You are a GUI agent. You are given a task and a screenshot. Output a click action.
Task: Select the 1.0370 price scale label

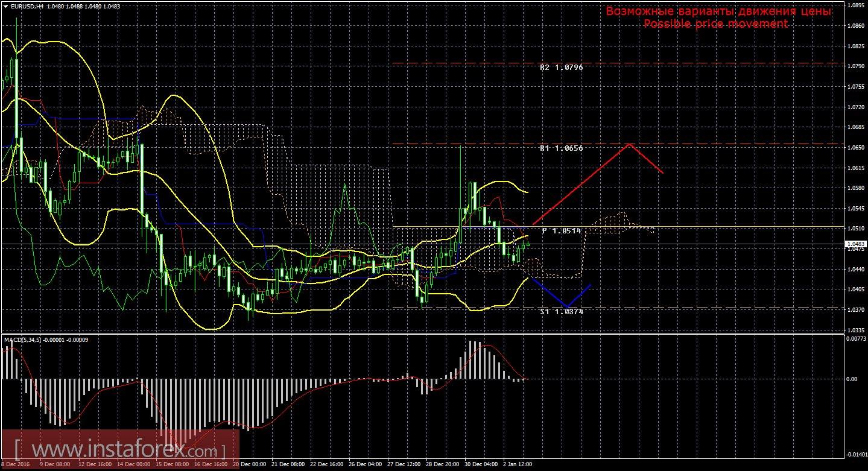pos(856,310)
